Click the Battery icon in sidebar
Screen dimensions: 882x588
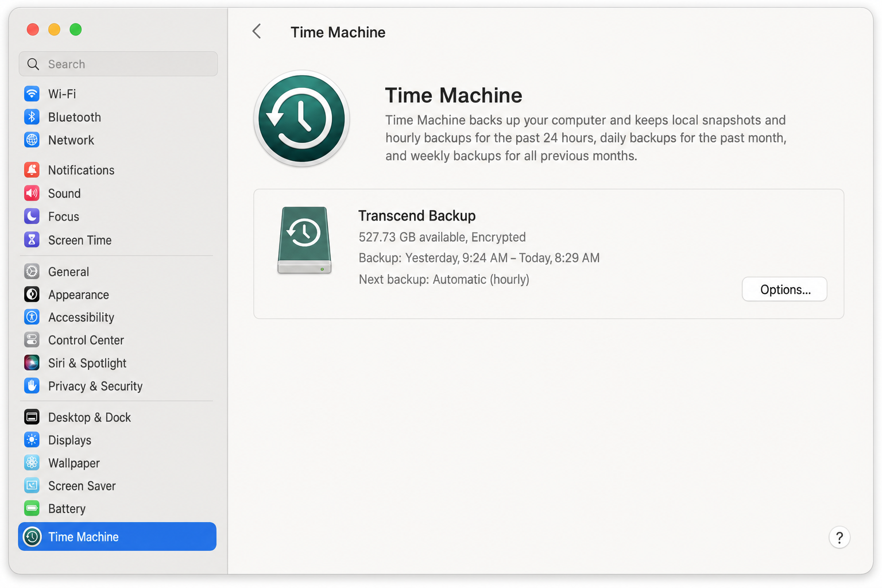pyautogui.click(x=32, y=509)
